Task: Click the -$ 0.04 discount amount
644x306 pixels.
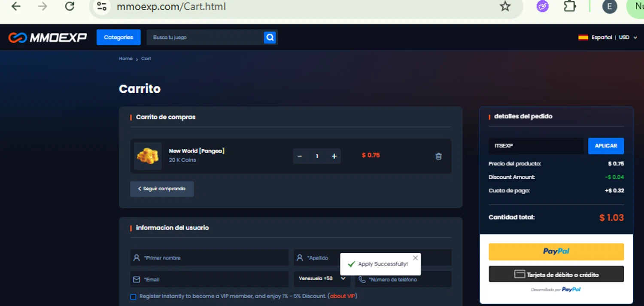Action: point(614,177)
